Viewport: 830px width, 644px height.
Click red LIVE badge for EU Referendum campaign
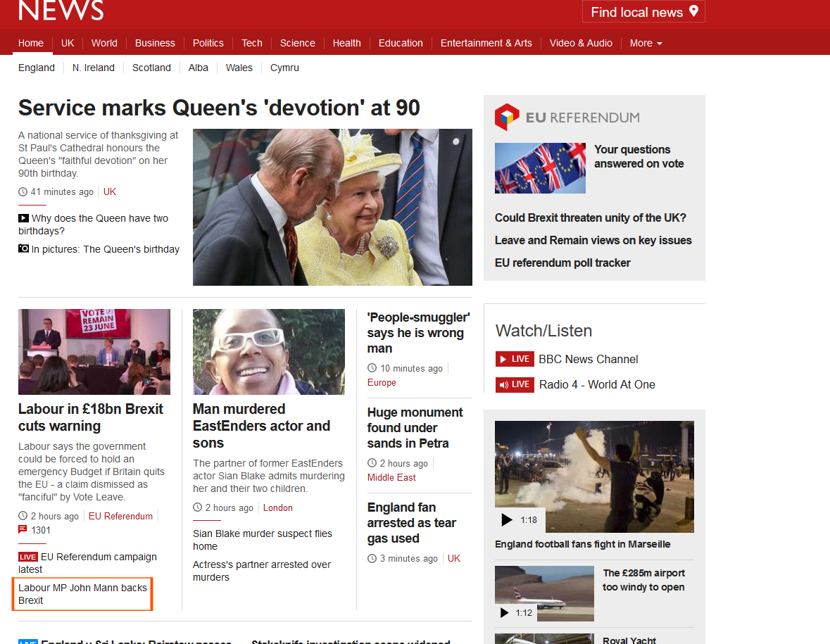pyautogui.click(x=28, y=557)
